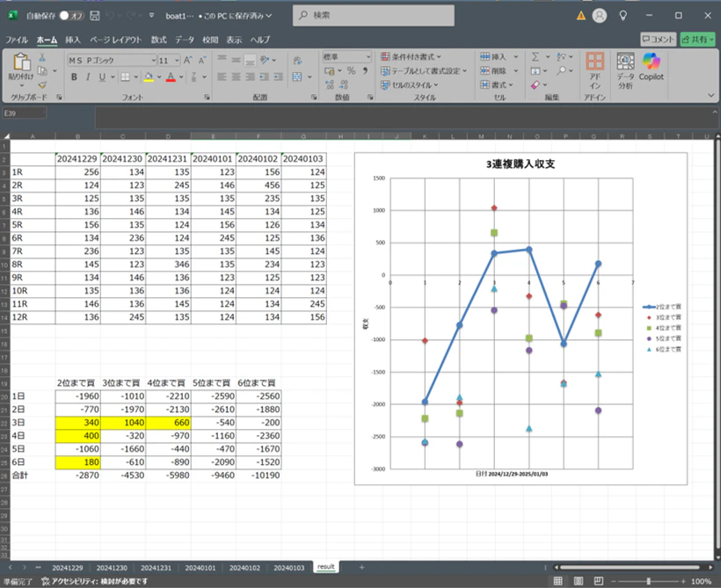Click the zoom slider handle
The image size is (721, 588).
click(x=648, y=581)
